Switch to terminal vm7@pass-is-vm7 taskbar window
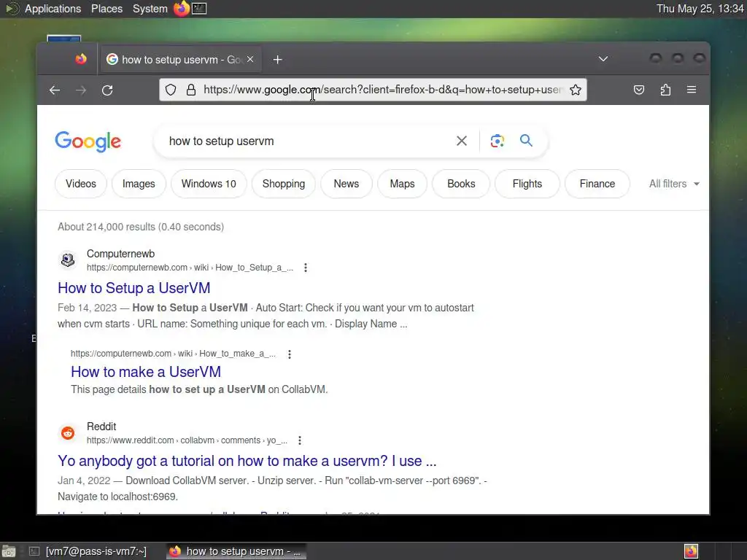 [88, 551]
